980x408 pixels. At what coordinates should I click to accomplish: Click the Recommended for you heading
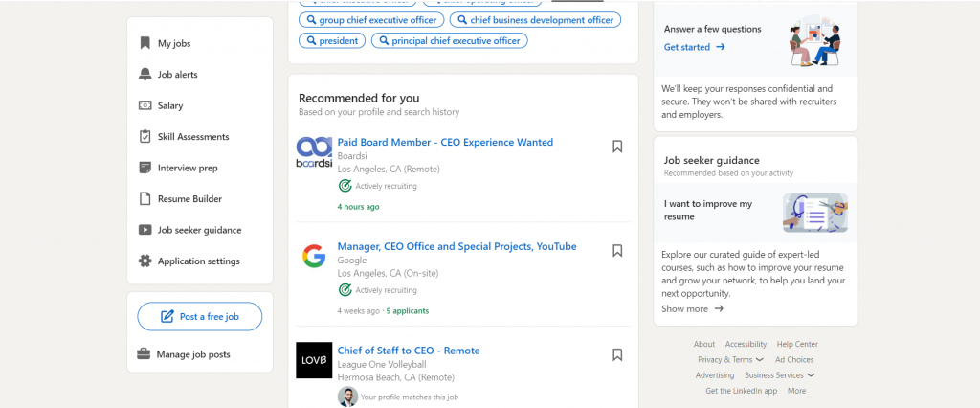(359, 99)
